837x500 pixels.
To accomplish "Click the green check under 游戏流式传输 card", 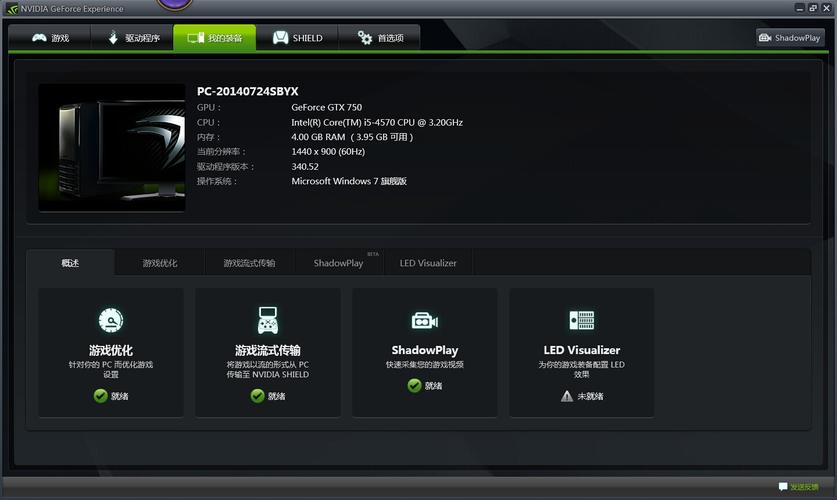I will click(257, 395).
